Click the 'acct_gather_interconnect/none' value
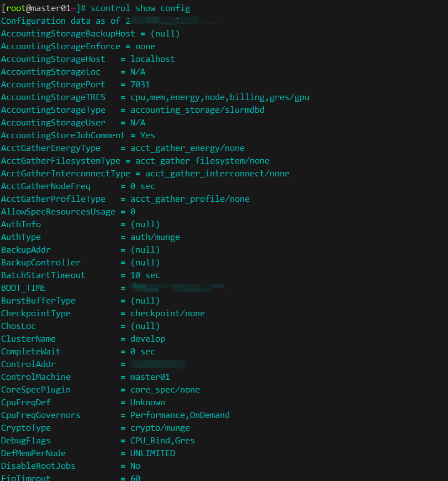This screenshot has height=481, width=448. pos(217,174)
